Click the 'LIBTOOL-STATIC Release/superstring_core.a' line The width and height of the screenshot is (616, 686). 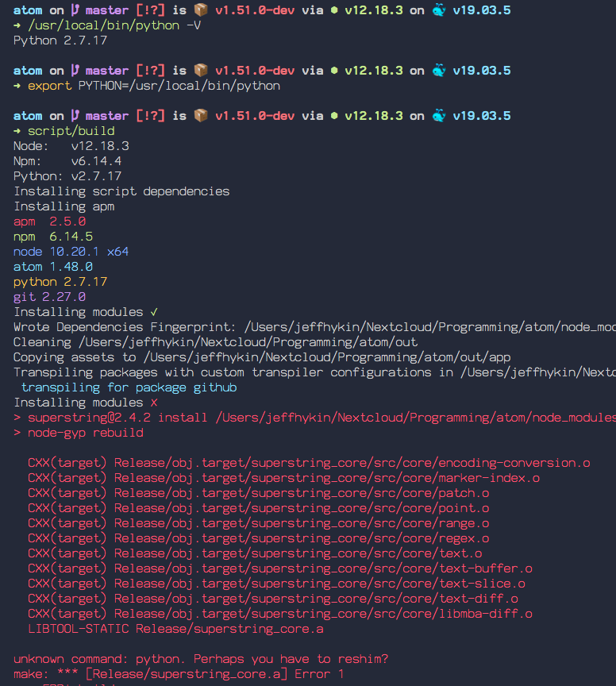175,629
